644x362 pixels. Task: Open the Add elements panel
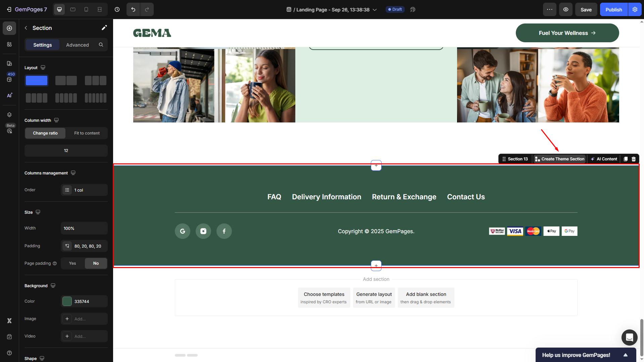9,28
